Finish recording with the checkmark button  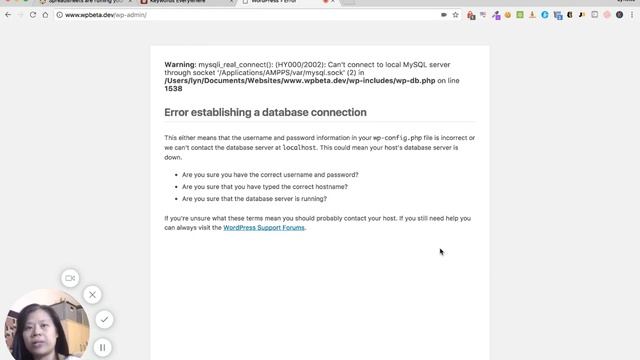point(104,319)
